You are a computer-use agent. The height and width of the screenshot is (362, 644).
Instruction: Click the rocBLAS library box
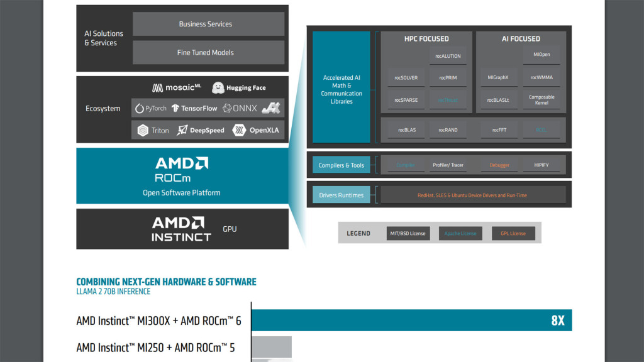[x=407, y=129]
